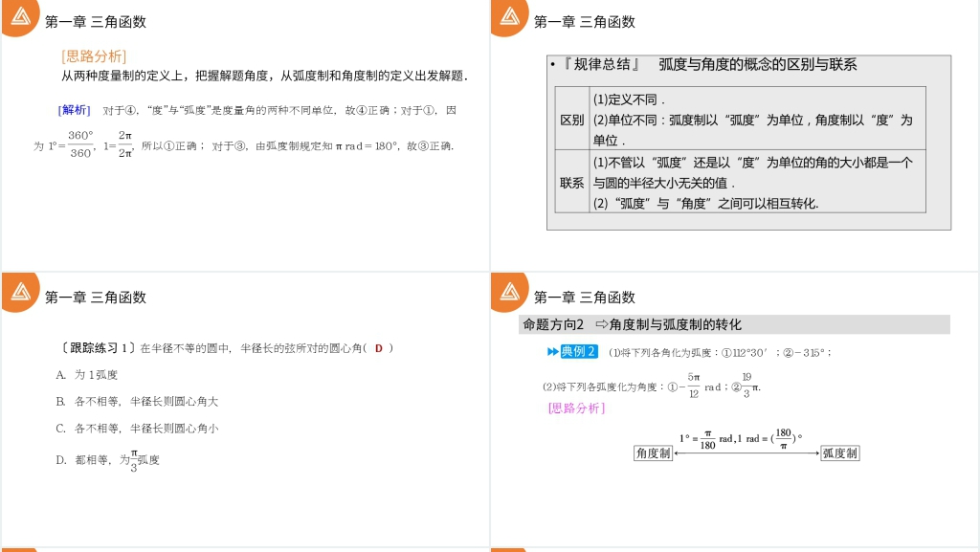Click the magenta [思路分析] heading below 典例2

(x=576, y=408)
